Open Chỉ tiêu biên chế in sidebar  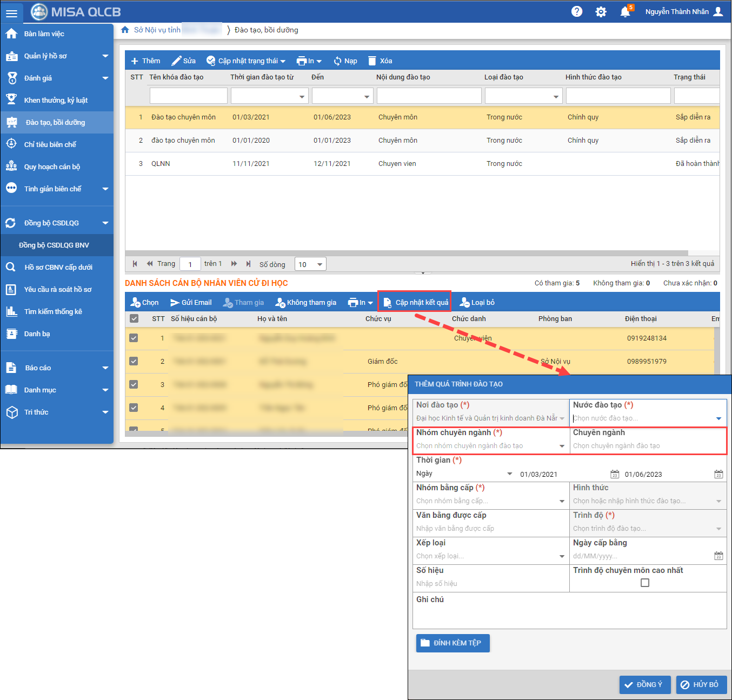[x=50, y=144]
